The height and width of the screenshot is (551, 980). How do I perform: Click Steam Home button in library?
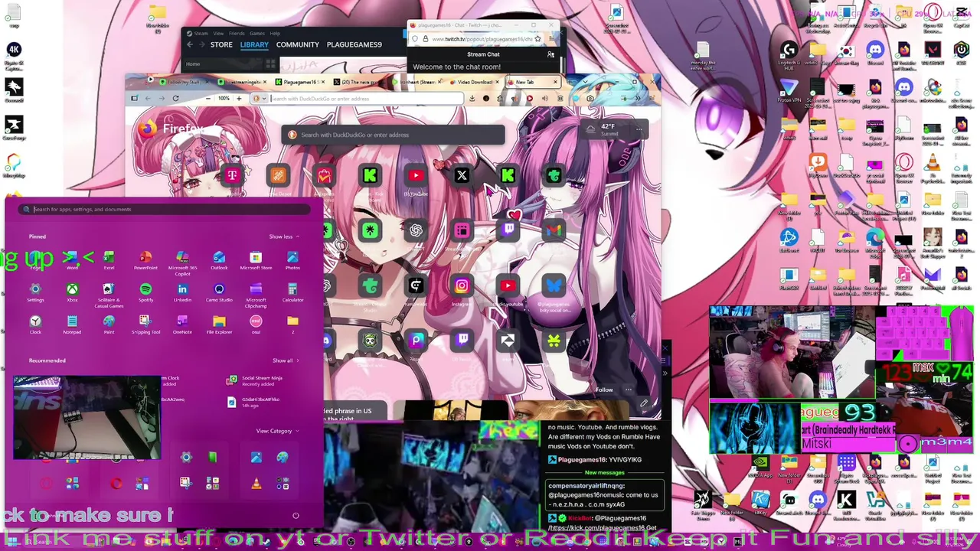pyautogui.click(x=193, y=64)
